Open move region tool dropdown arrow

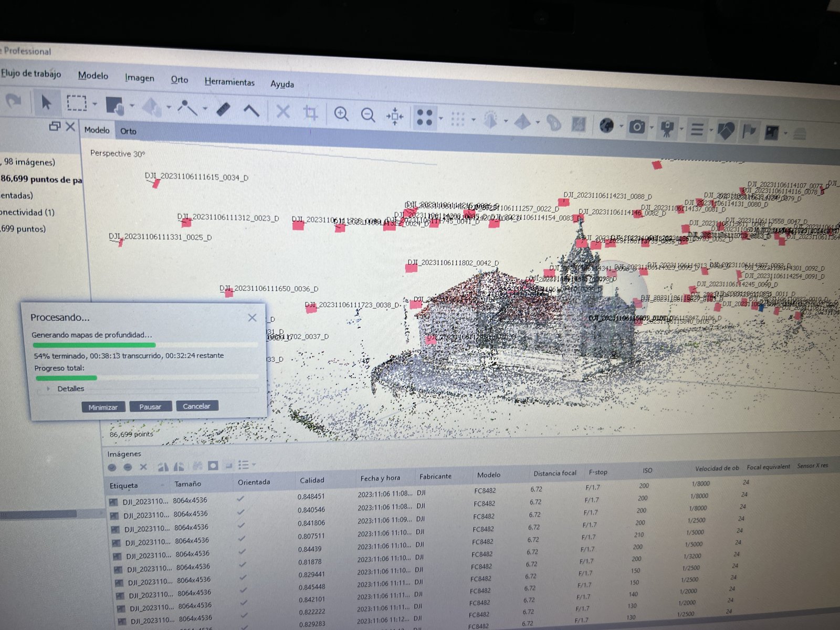pyautogui.click(x=132, y=106)
